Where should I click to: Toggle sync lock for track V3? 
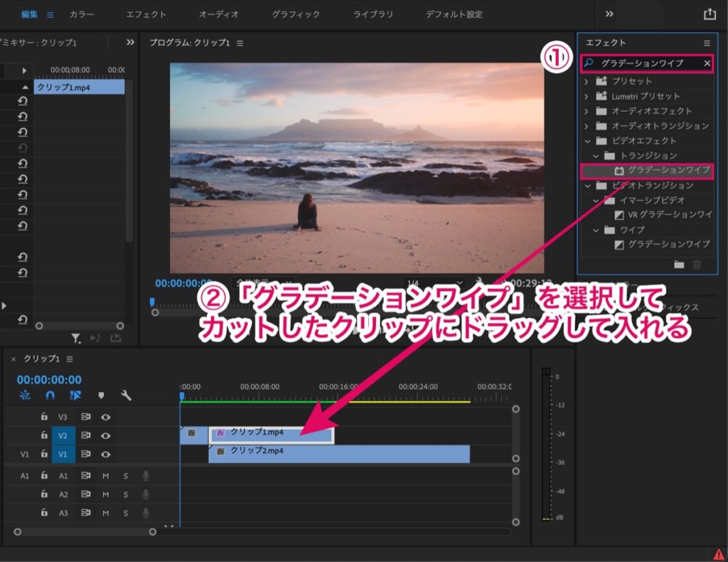point(85,417)
